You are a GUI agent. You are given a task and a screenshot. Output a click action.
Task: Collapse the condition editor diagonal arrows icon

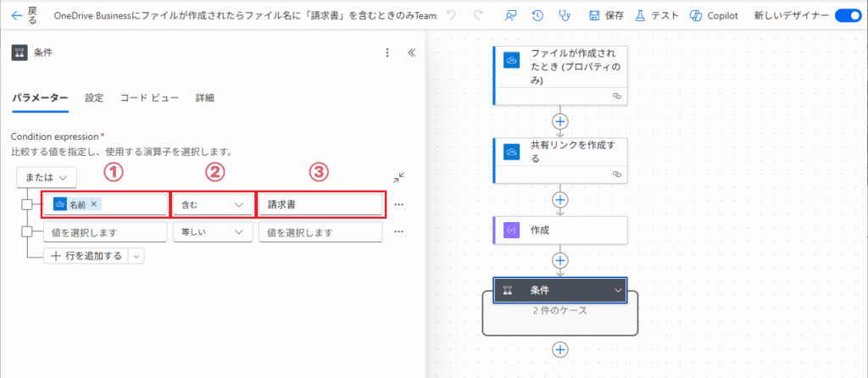(398, 178)
